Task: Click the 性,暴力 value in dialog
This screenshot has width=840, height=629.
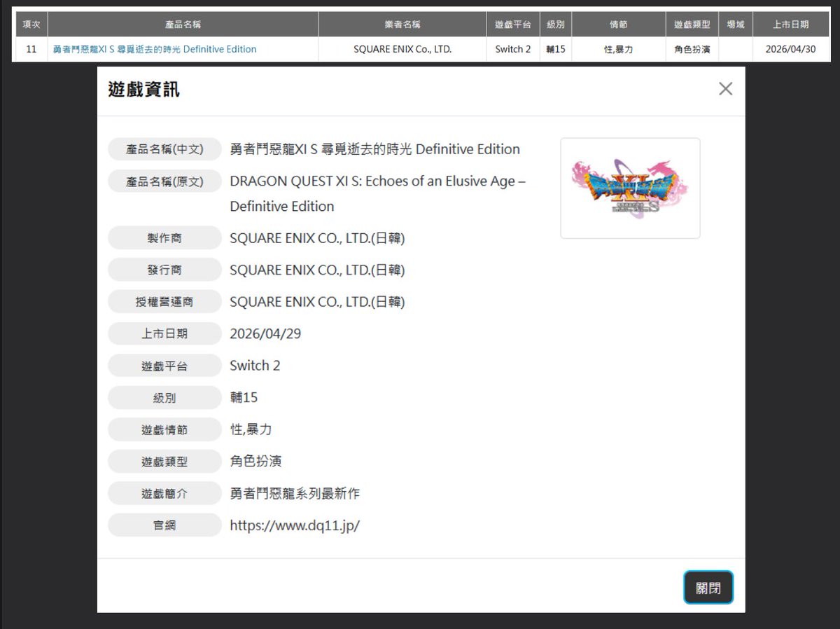Action: coord(251,429)
